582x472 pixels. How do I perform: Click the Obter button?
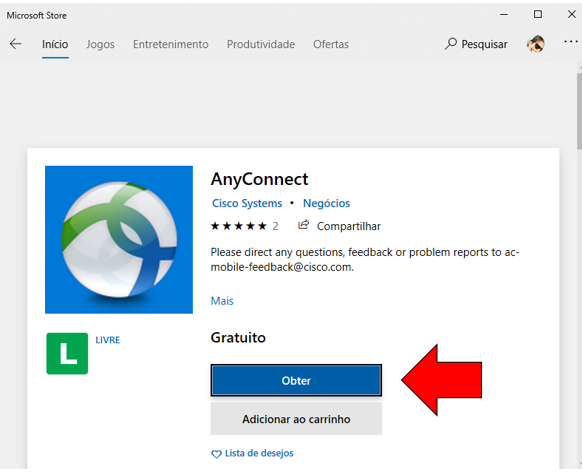(x=296, y=380)
